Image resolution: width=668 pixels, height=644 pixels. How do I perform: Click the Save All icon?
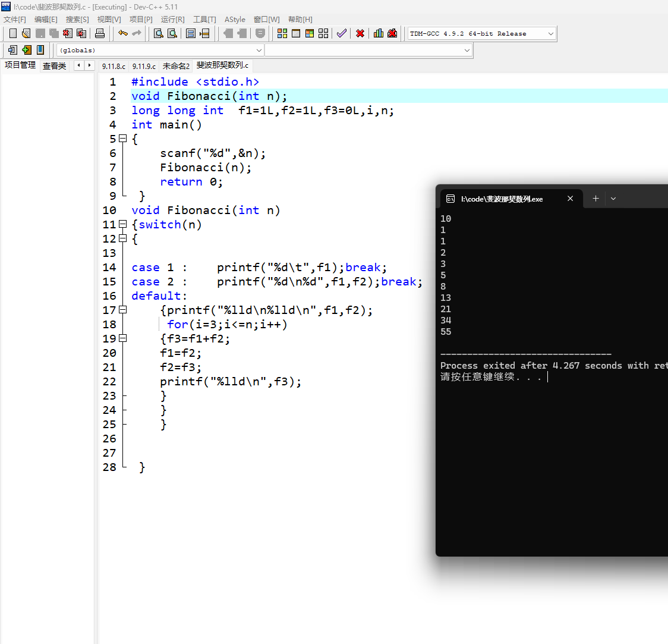(53, 33)
